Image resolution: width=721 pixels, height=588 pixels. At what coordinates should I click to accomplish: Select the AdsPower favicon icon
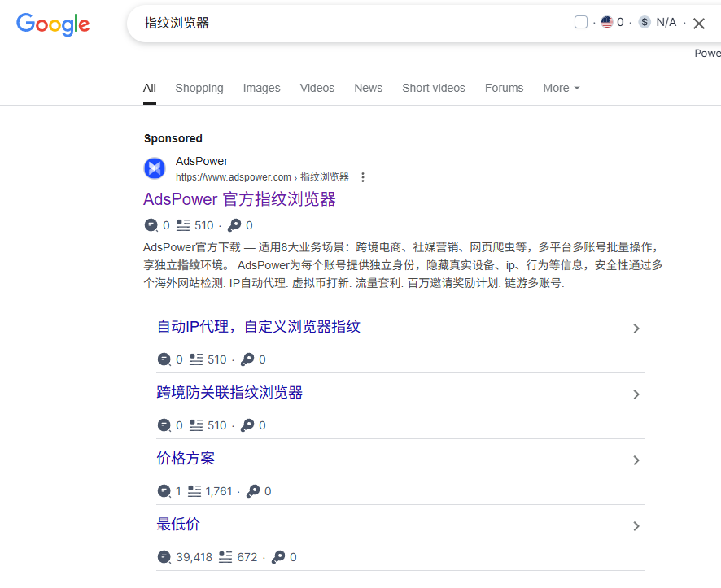[x=155, y=168]
